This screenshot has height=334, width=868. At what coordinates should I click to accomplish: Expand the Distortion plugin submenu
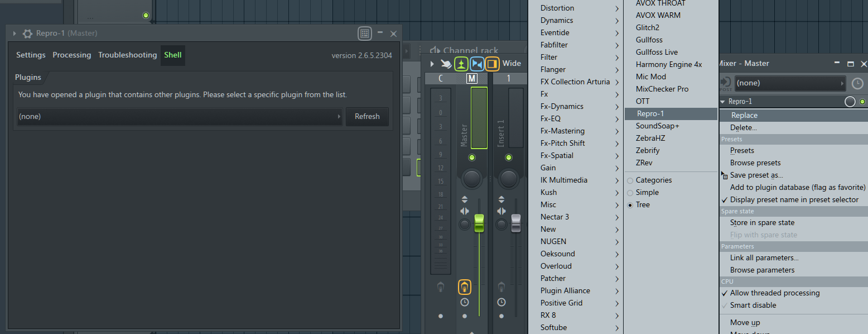[576, 8]
